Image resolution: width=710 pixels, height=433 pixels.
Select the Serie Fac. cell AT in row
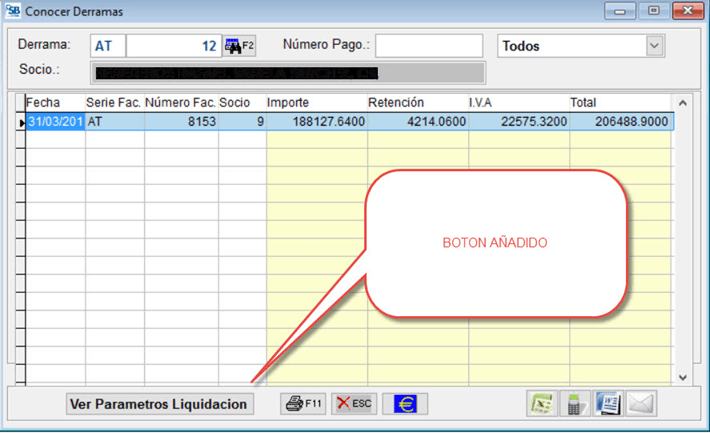point(115,121)
